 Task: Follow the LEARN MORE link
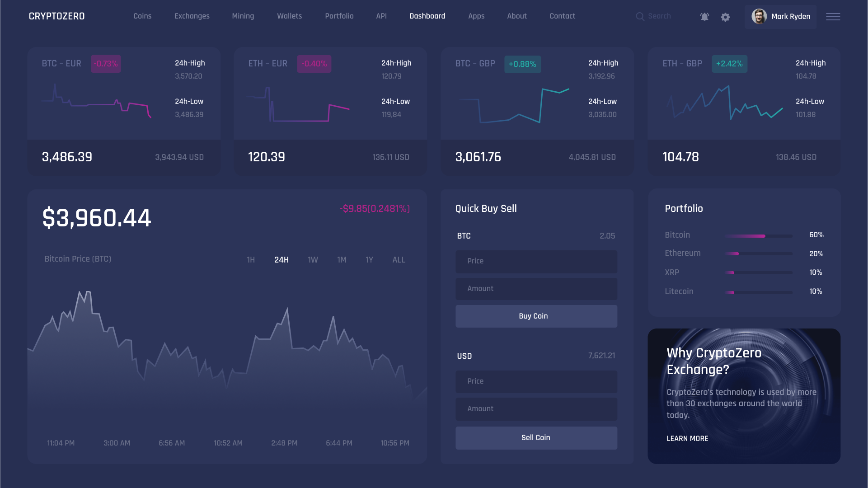pos(687,438)
